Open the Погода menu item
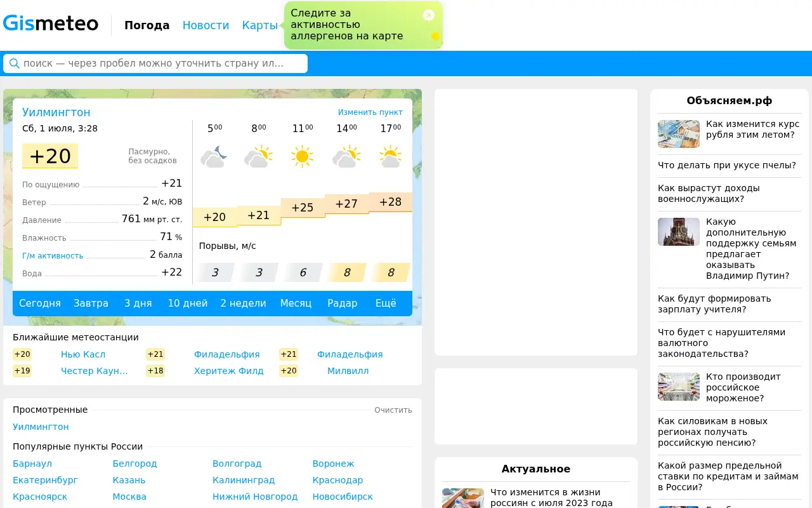The width and height of the screenshot is (812, 508). [147, 25]
